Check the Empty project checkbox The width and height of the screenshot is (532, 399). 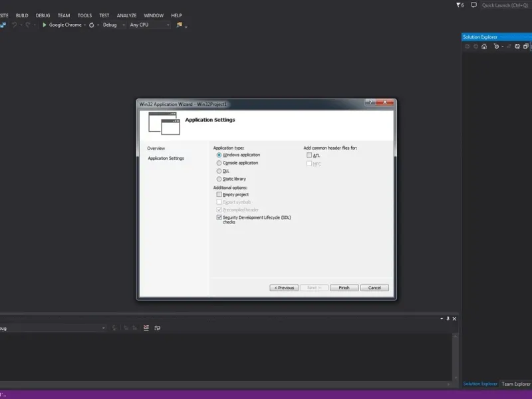point(219,194)
